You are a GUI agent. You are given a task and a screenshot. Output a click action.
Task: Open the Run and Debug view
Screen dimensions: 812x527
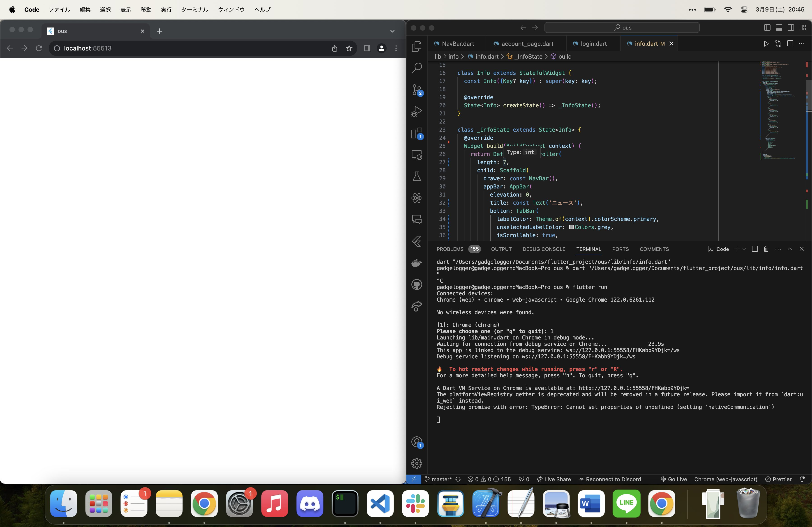(x=417, y=112)
